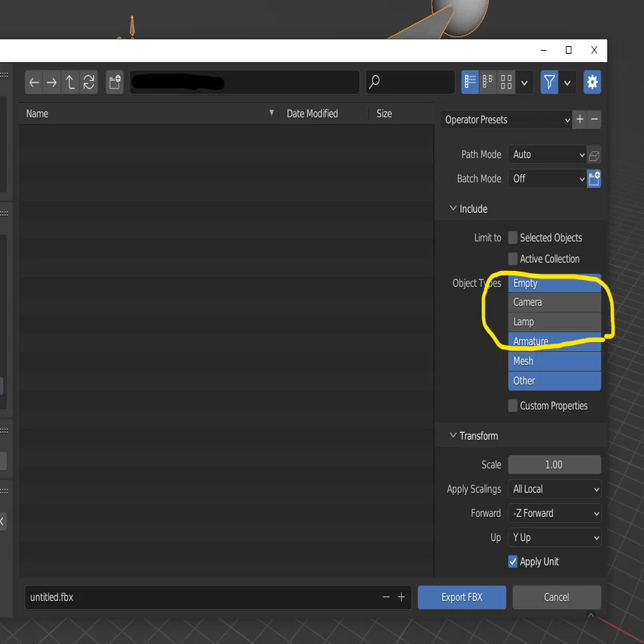Viewport: 644px width, 644px height.
Task: Sort files by Size column
Action: click(401, 114)
